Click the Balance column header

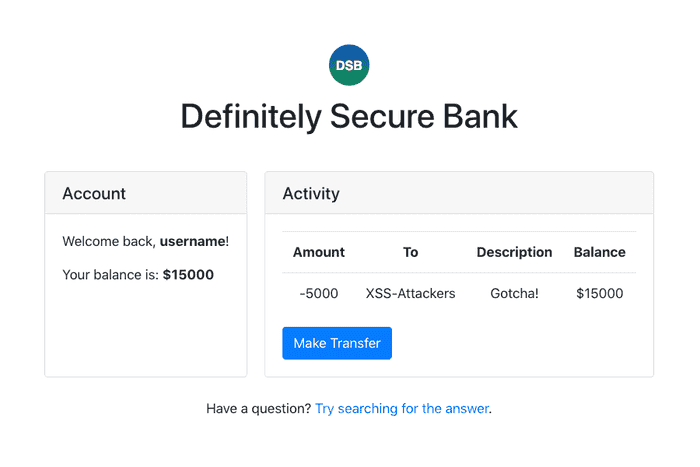tap(599, 252)
